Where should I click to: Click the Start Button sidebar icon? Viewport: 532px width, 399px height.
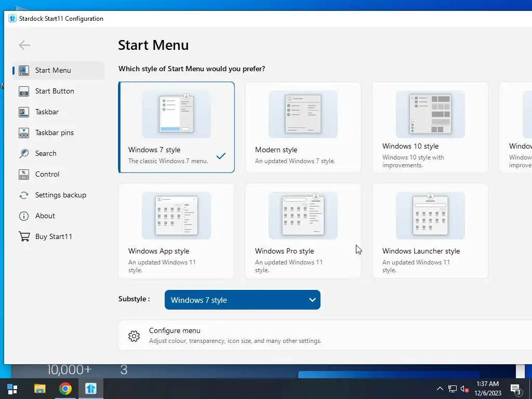[x=24, y=91]
